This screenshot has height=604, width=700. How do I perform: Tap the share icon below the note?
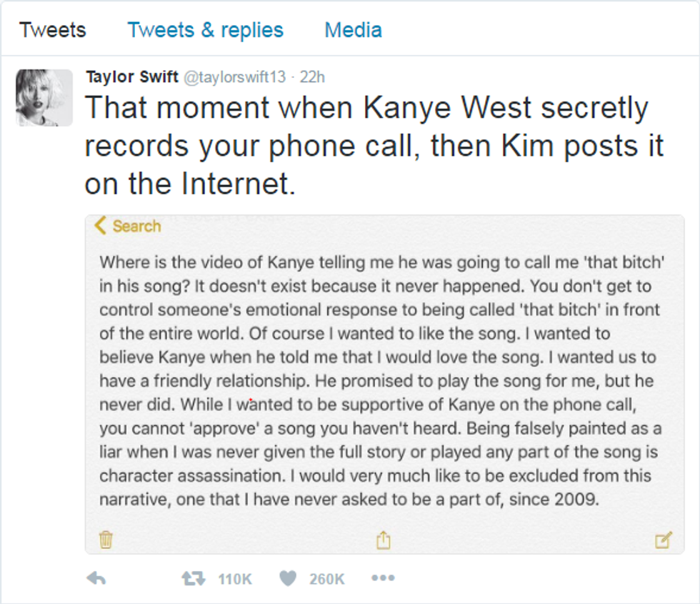point(384,539)
